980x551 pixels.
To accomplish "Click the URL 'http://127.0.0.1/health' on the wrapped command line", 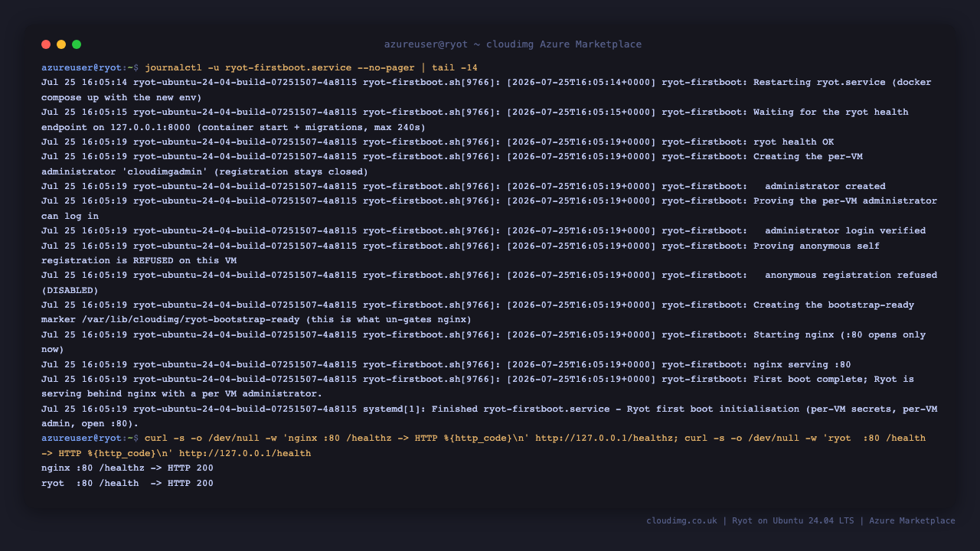I will pos(245,453).
